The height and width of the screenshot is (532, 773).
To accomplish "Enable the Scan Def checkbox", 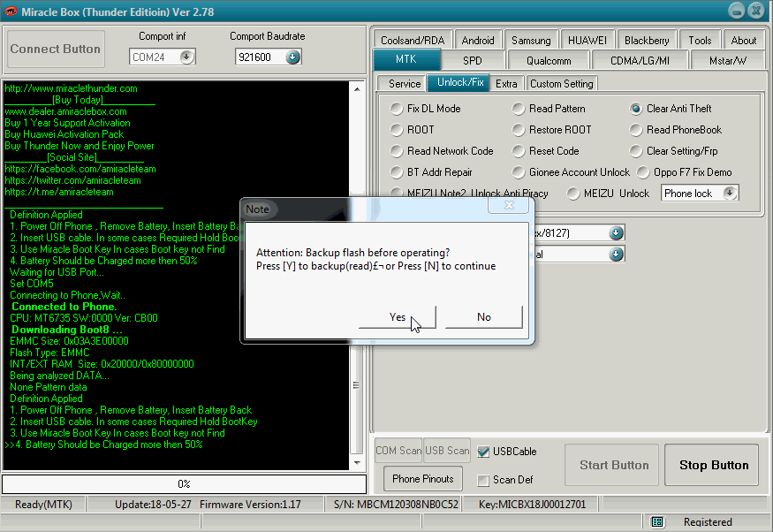I will [483, 480].
